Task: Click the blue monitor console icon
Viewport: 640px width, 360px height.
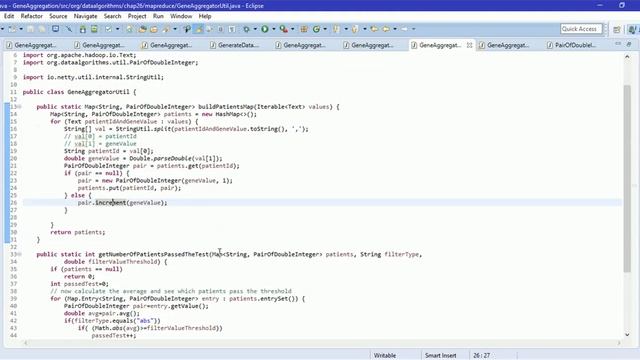Action: [x=56, y=29]
